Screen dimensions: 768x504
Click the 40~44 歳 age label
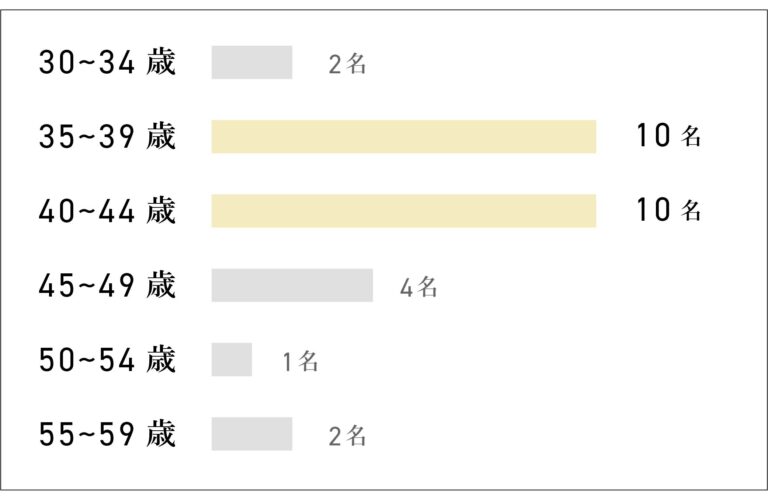[x=107, y=211]
